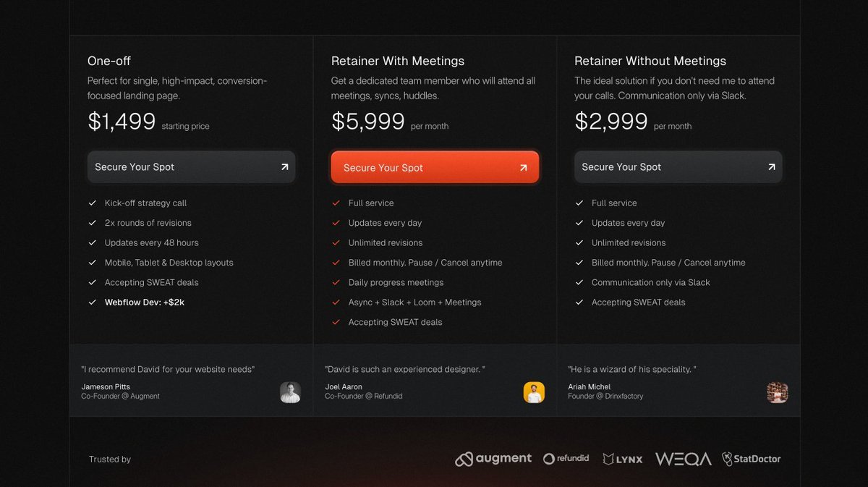The image size is (868, 487).
Task: Select the Retainer Without Meetings heading
Action: pyautogui.click(x=650, y=61)
